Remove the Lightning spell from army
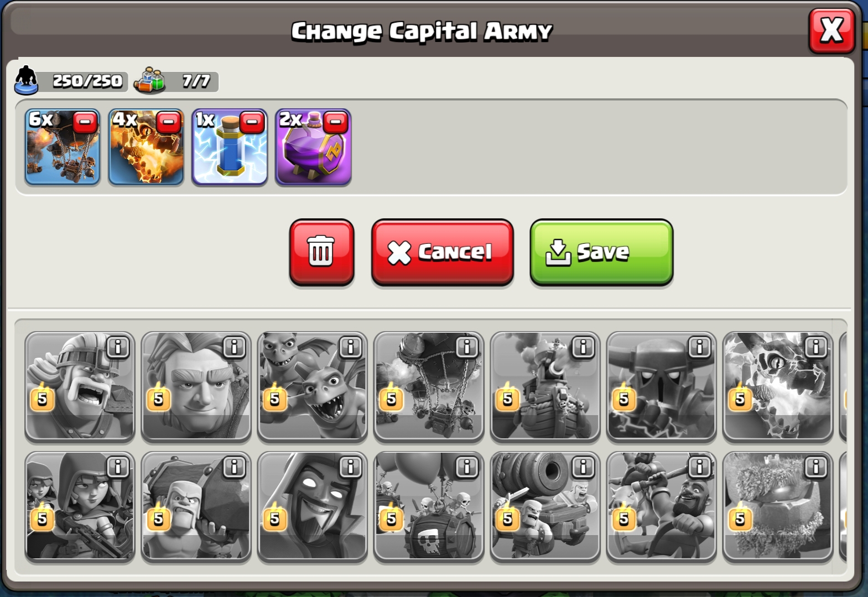868x597 pixels. [252, 122]
